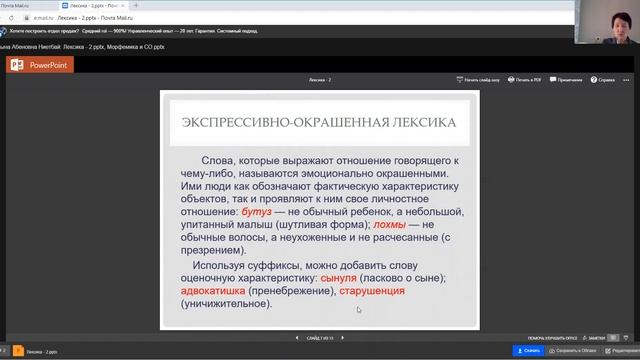Click the red word лохмы on slide
640x360 pixels.
pyautogui.click(x=389, y=224)
